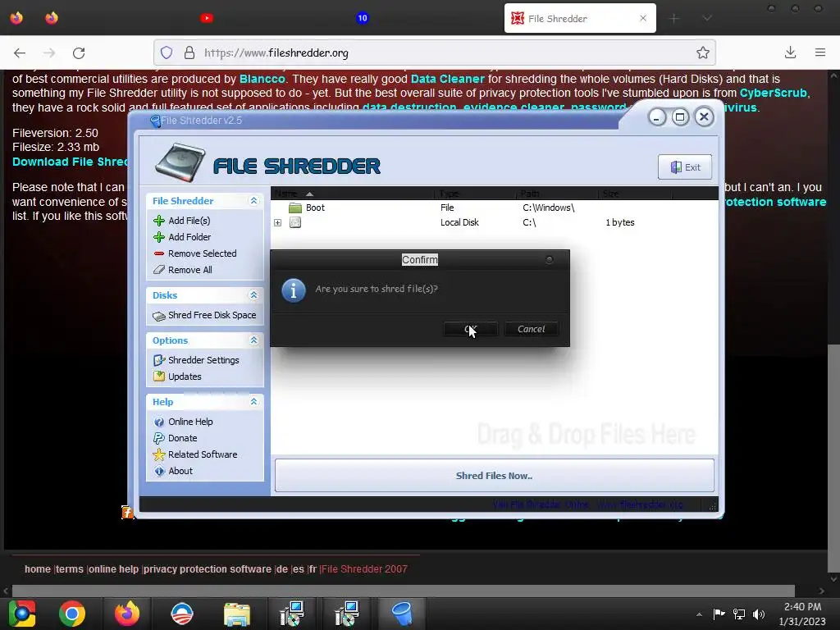Click the online help footer link
The image size is (840, 630).
point(113,569)
